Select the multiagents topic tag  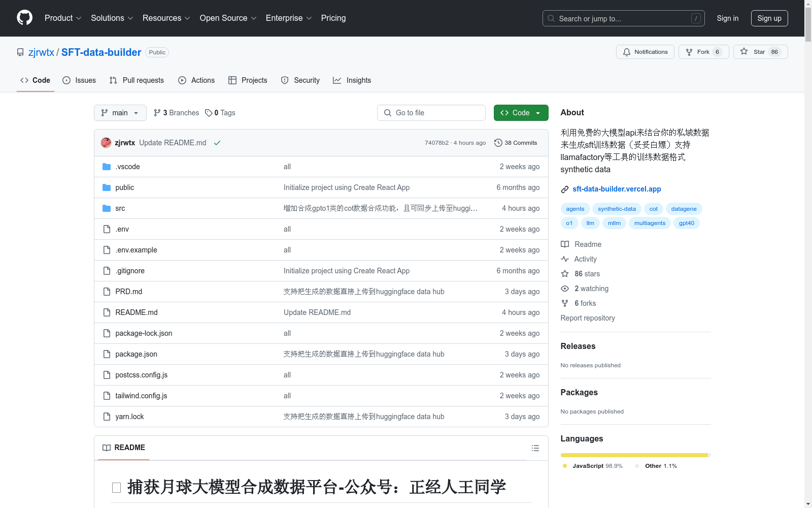(650, 223)
